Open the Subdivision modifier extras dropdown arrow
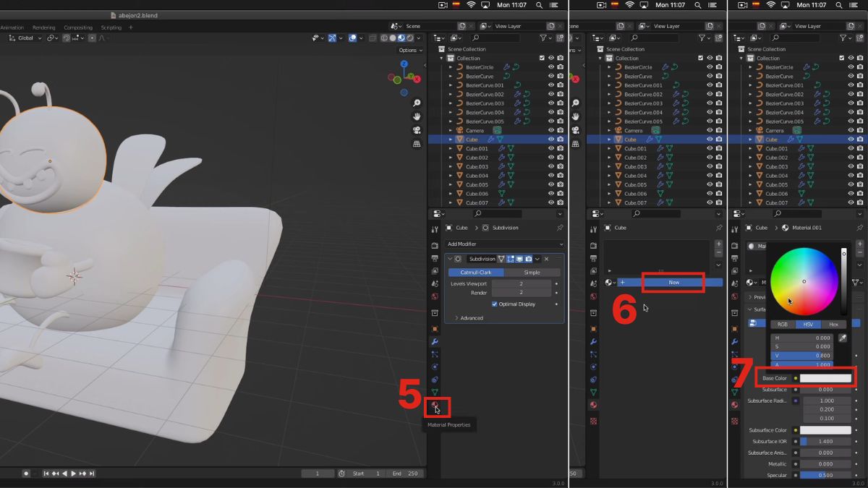This screenshot has width=868, height=488. pos(537,259)
